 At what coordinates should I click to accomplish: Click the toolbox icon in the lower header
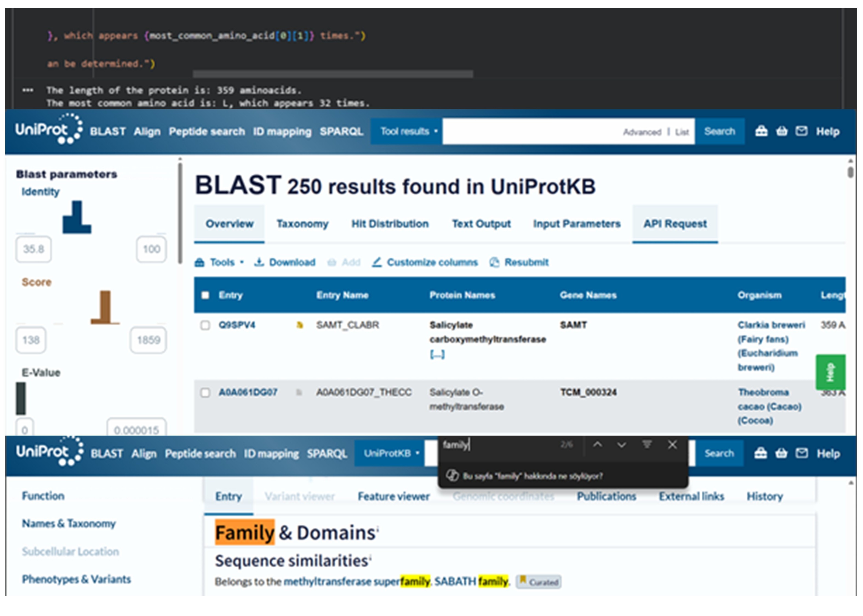tap(761, 453)
